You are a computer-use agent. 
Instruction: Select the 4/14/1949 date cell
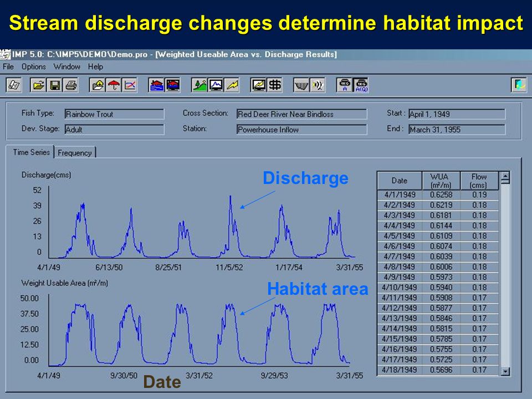tap(400, 329)
